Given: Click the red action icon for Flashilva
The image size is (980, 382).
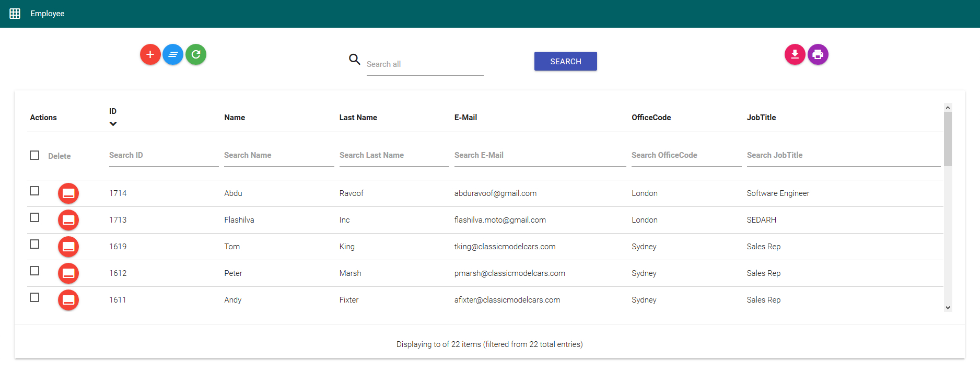Looking at the screenshot, I should point(68,220).
